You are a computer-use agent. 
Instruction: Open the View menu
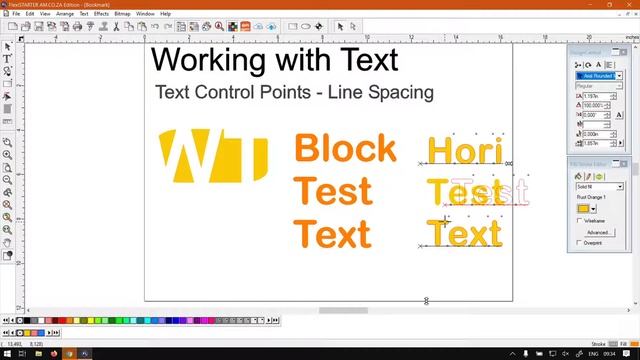coord(45,14)
